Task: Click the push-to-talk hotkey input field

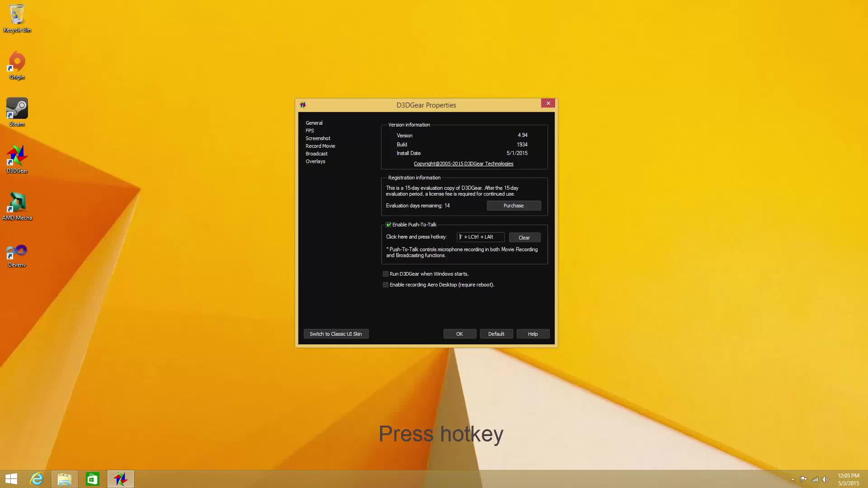Action: (x=481, y=237)
